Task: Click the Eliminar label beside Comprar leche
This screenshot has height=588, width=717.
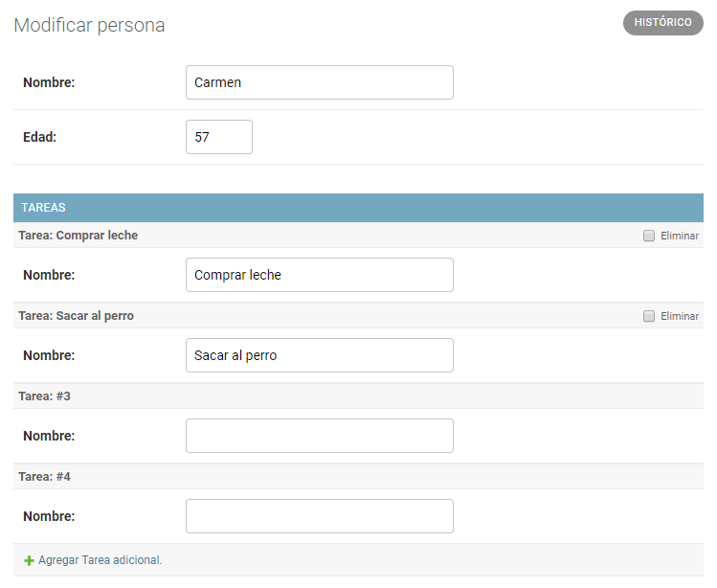Action: [x=680, y=236]
